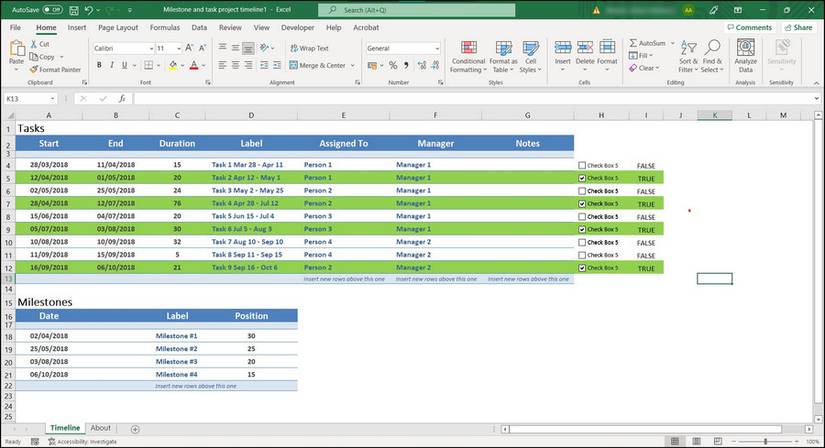Open Format as Table
825x448 pixels.
click(504, 56)
